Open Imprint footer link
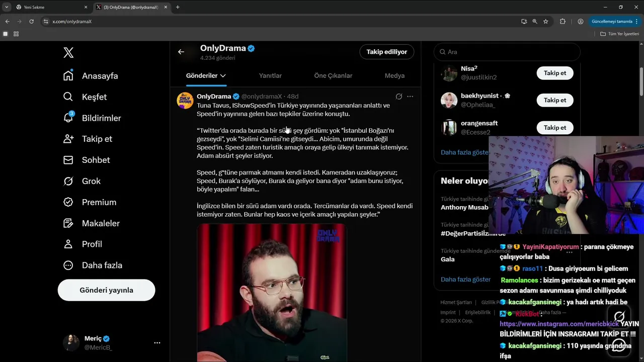 pos(448,312)
